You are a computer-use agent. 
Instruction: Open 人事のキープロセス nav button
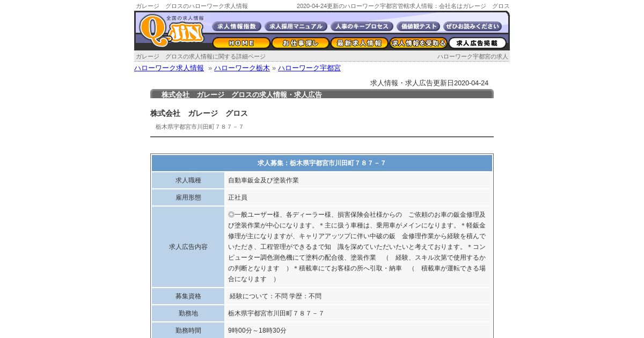pos(362,26)
